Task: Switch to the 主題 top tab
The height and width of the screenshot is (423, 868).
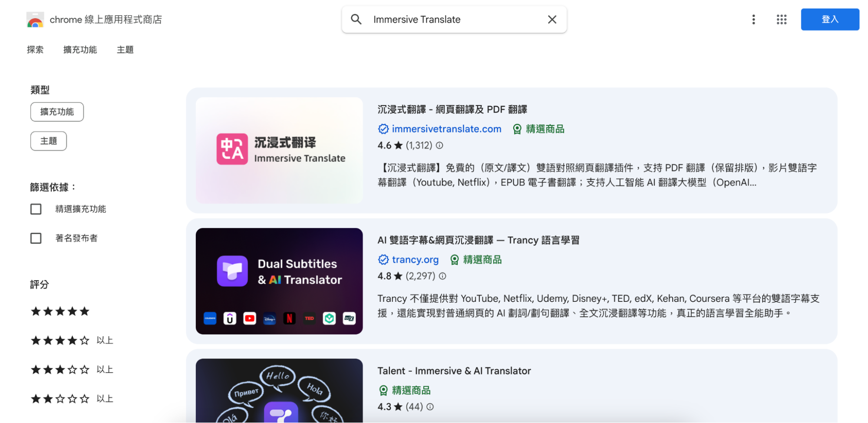Action: pos(125,50)
